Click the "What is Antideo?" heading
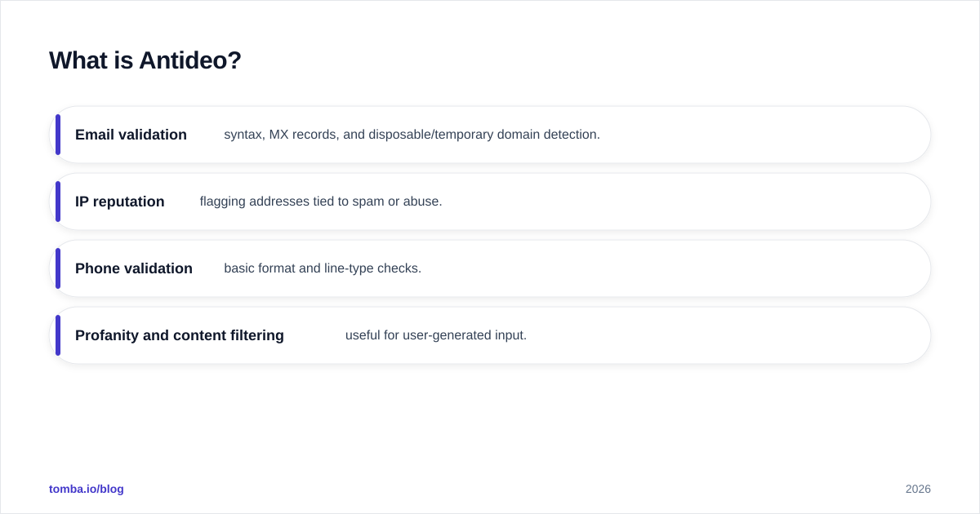The height and width of the screenshot is (514, 980). click(x=145, y=60)
